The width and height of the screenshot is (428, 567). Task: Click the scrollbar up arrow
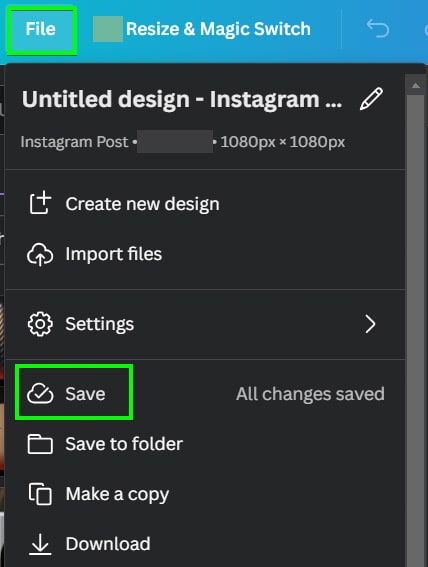click(416, 86)
